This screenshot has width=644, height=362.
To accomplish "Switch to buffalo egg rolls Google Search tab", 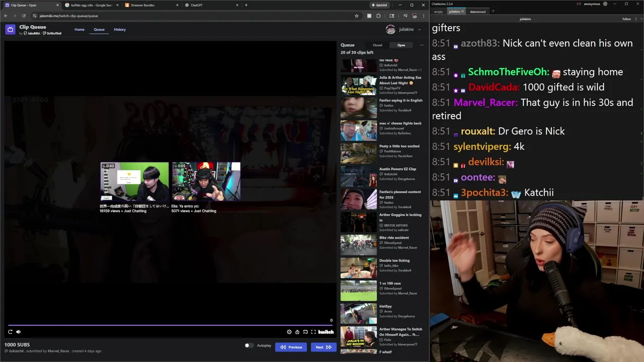I will pos(91,5).
